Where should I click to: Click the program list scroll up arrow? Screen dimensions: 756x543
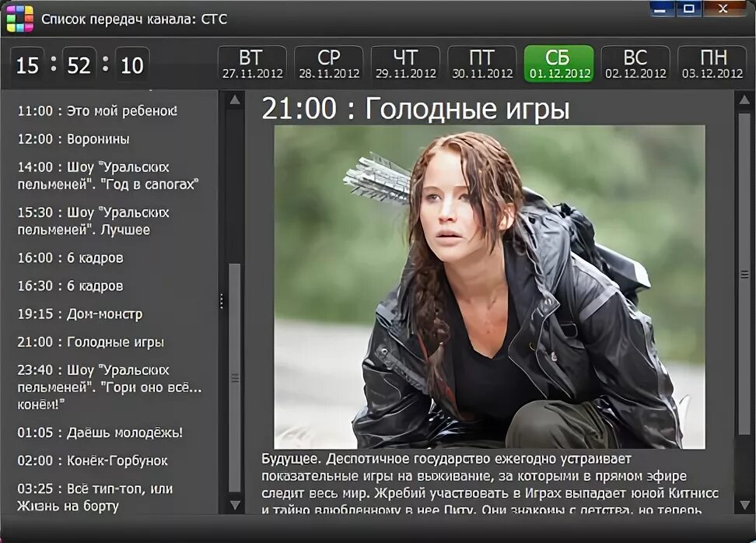tap(235, 100)
